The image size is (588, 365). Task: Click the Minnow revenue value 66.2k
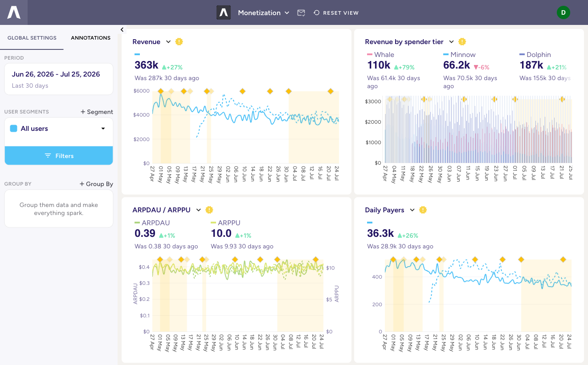[457, 65]
